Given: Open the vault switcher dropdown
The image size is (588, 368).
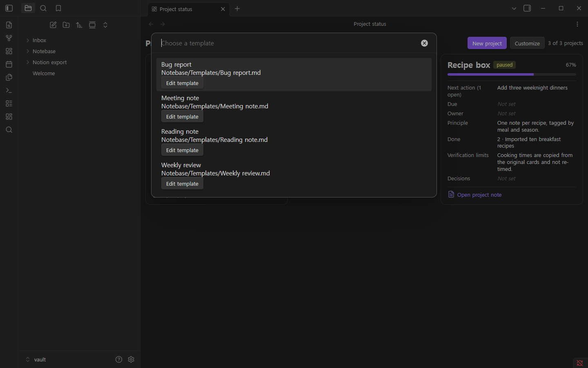Looking at the screenshot, I should [x=36, y=359].
